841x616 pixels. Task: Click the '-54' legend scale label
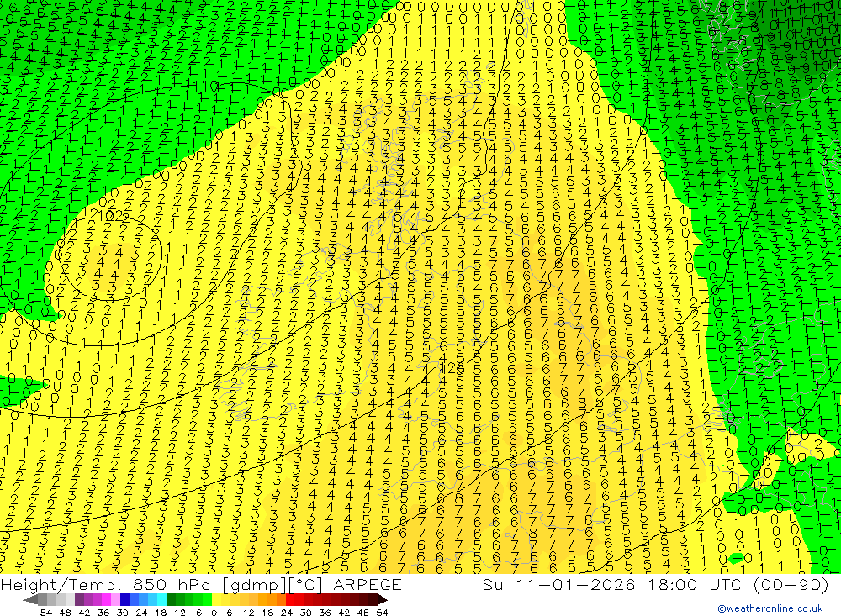(42, 613)
